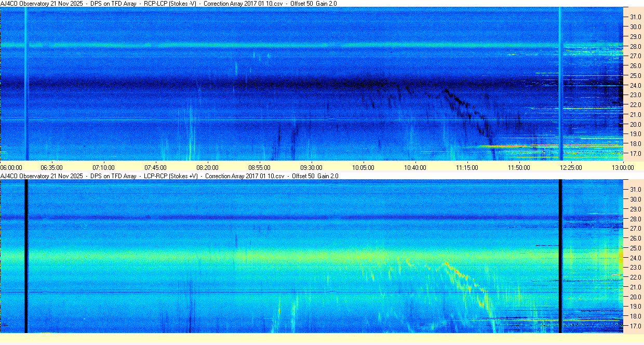Click the 06:00:00 time axis label
644x345 pixels.
11,168
